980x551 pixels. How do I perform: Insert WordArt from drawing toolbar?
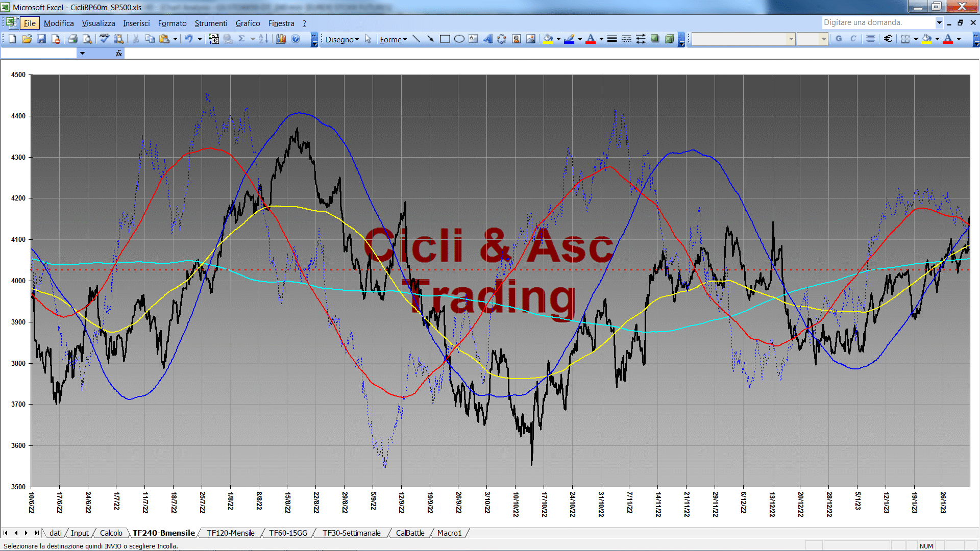[487, 39]
